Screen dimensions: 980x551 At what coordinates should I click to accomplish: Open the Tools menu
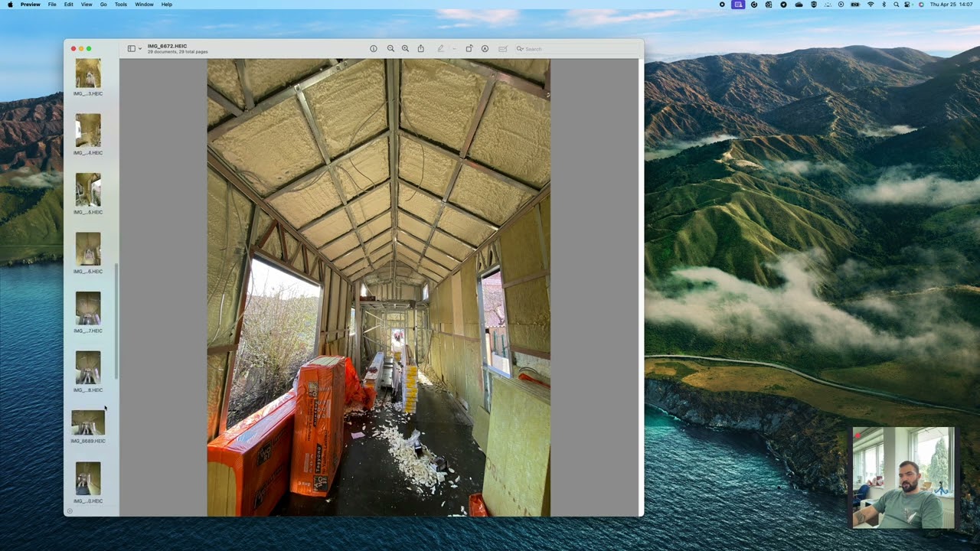[121, 5]
